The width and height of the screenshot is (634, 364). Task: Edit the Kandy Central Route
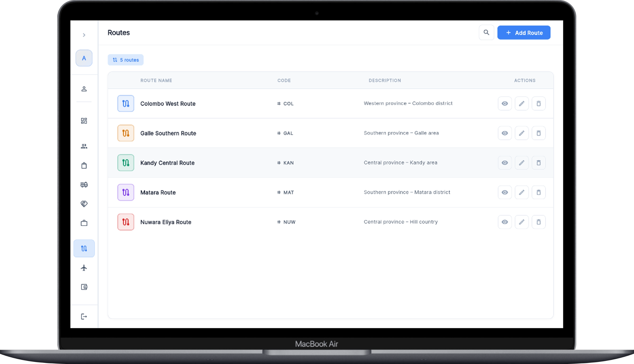pos(522,163)
